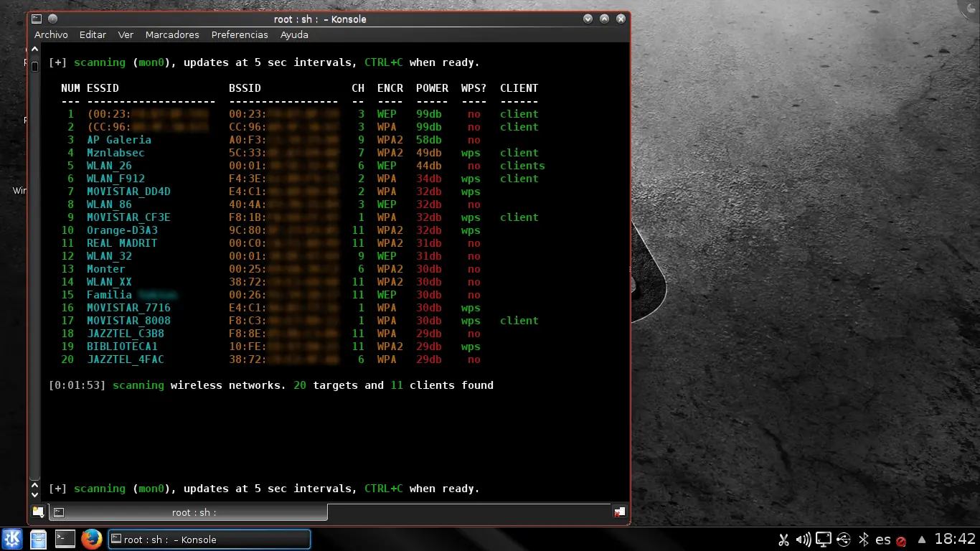Click the scrollbar up arrow in Konsole

coord(34,50)
